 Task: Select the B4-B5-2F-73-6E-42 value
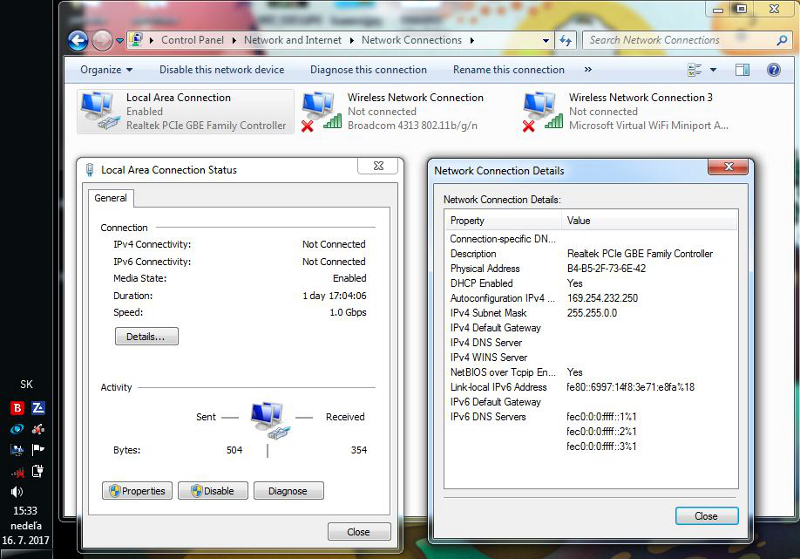pos(606,269)
